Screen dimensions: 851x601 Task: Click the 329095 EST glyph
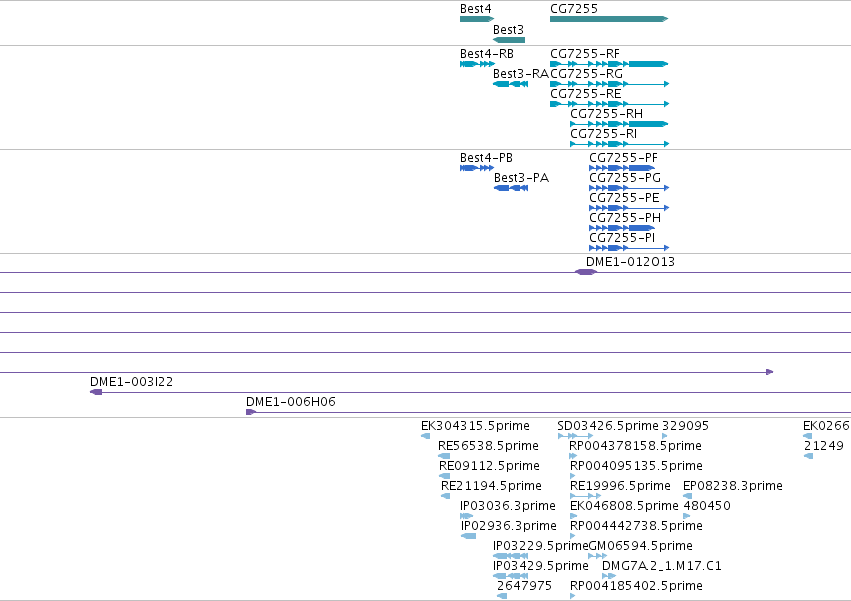[x=665, y=436]
